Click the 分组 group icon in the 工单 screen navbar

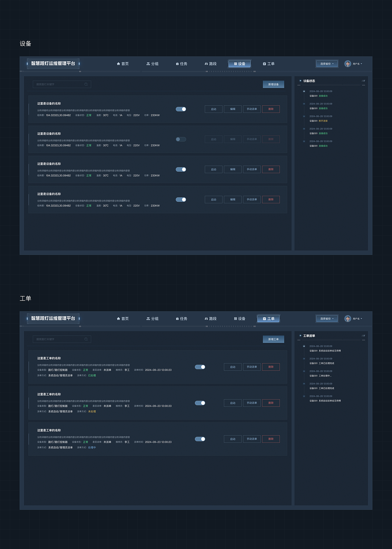coord(148,319)
